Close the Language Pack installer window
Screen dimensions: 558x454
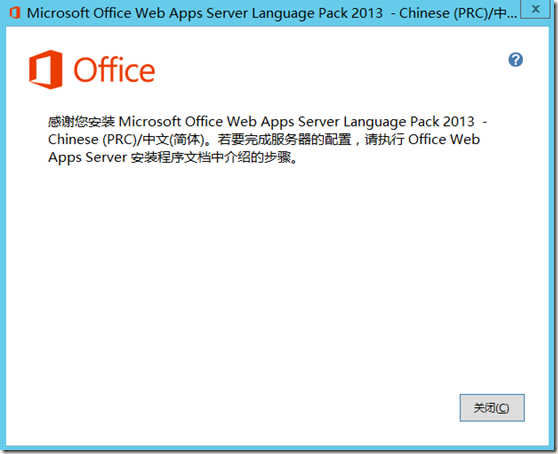tap(536, 9)
